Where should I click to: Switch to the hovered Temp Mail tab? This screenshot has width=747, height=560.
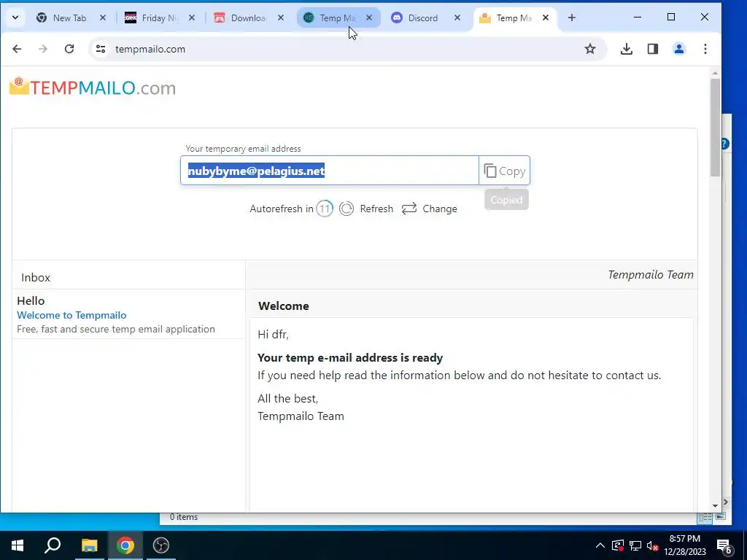336,18
